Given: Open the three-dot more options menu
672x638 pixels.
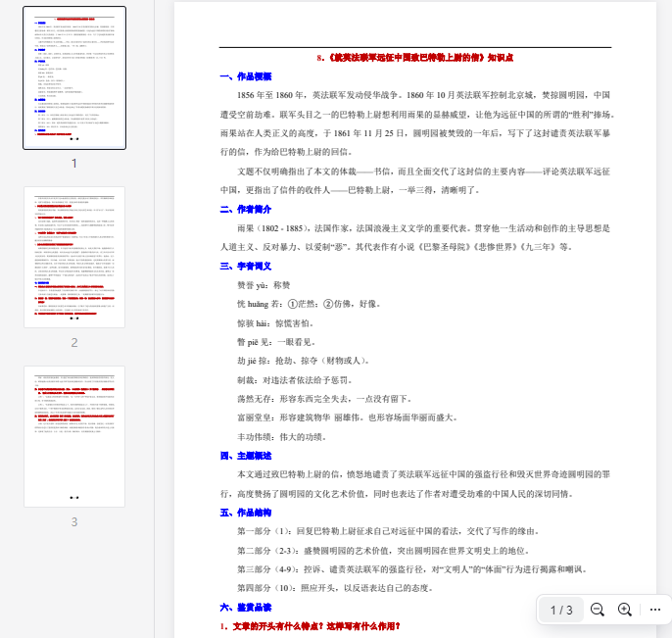Looking at the screenshot, I should click(654, 610).
